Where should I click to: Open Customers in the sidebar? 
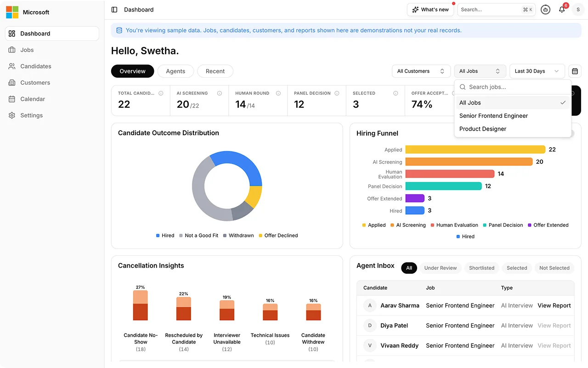[52, 83]
